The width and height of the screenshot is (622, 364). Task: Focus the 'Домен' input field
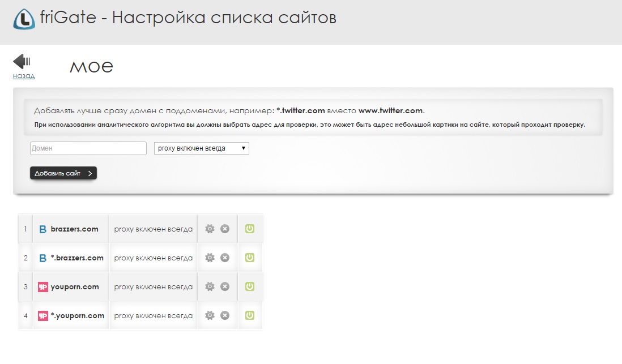[88, 148]
